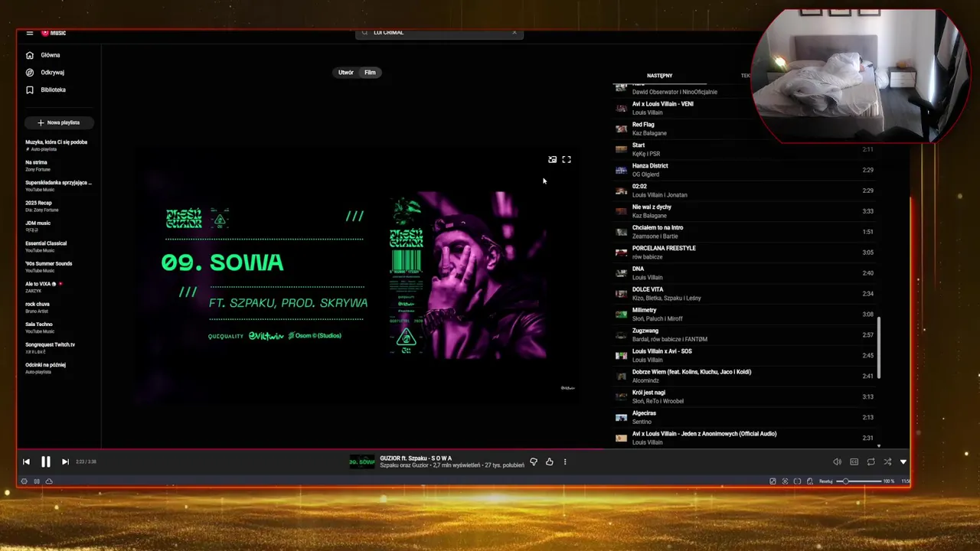Mute volume via speaker icon

tap(837, 461)
